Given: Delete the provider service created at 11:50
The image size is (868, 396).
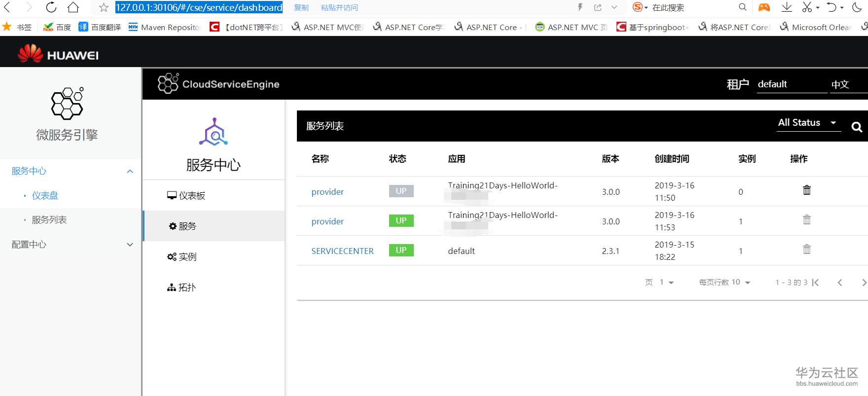Looking at the screenshot, I should pos(807,190).
